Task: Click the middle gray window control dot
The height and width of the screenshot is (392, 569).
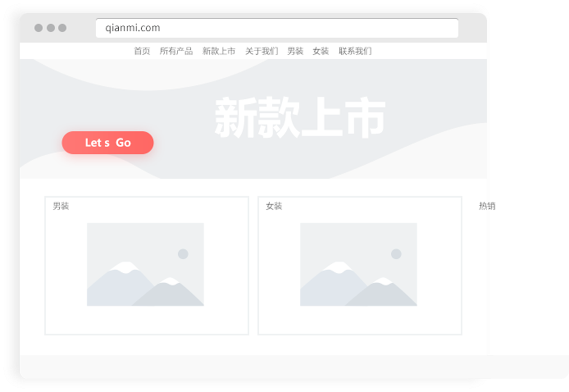Action: point(51,28)
